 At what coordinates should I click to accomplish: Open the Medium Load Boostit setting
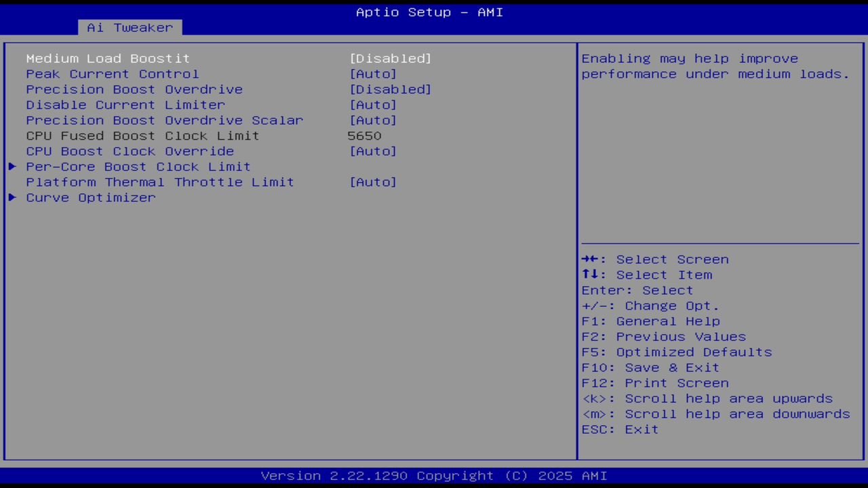coord(107,58)
